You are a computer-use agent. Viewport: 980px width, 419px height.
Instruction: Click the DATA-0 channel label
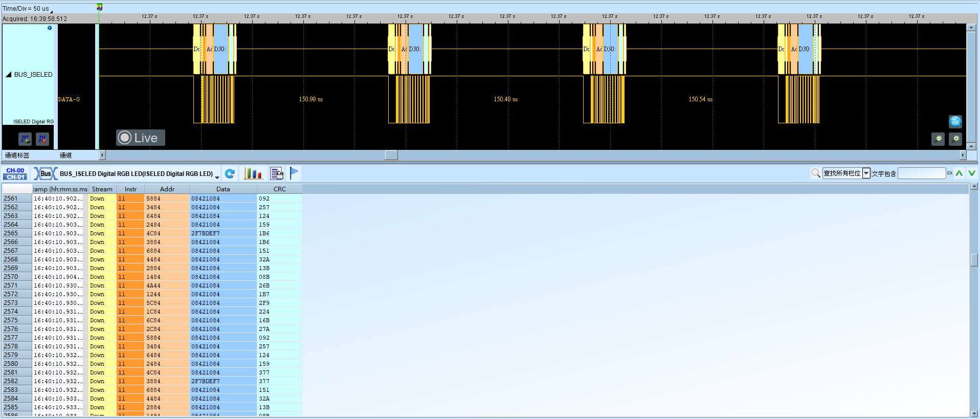pyautogui.click(x=69, y=99)
